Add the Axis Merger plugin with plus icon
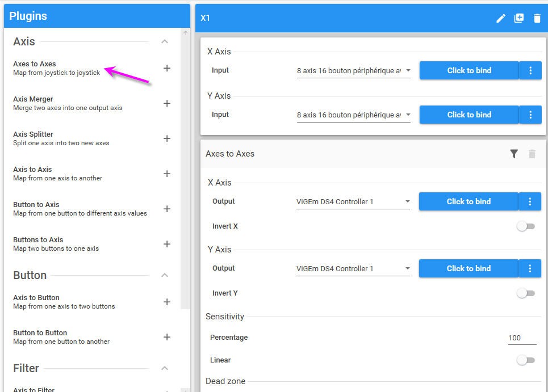The width and height of the screenshot is (548, 392). pos(167,103)
